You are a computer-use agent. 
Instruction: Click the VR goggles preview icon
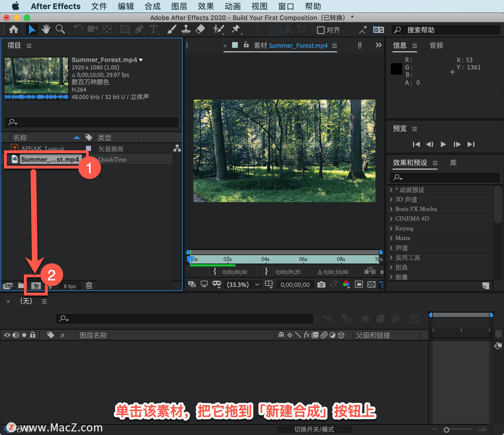pos(217,284)
